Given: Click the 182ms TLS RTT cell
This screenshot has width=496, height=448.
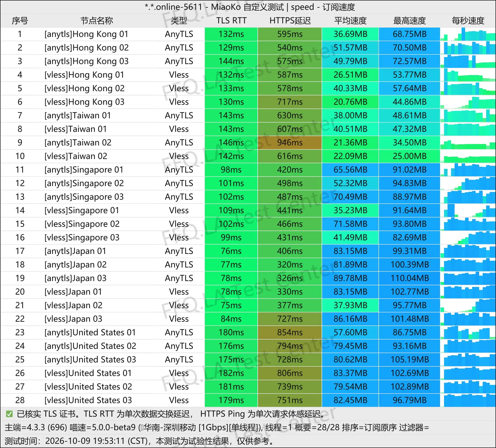Looking at the screenshot, I should (x=231, y=373).
